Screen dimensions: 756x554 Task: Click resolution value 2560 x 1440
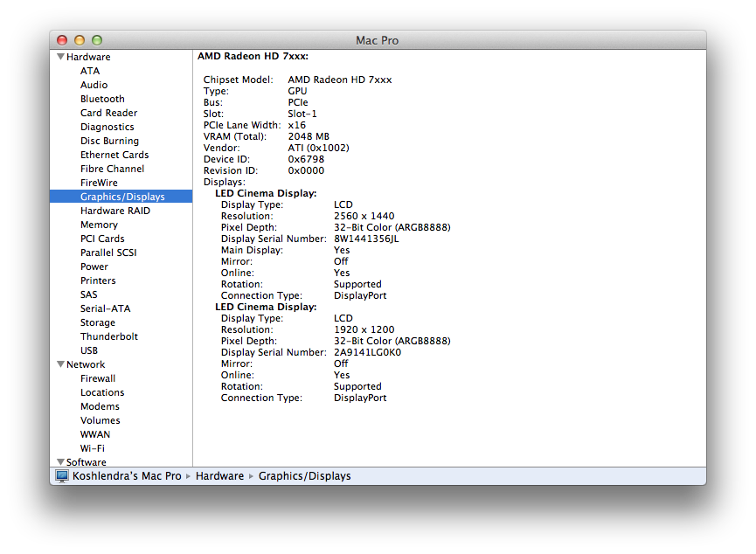click(364, 216)
